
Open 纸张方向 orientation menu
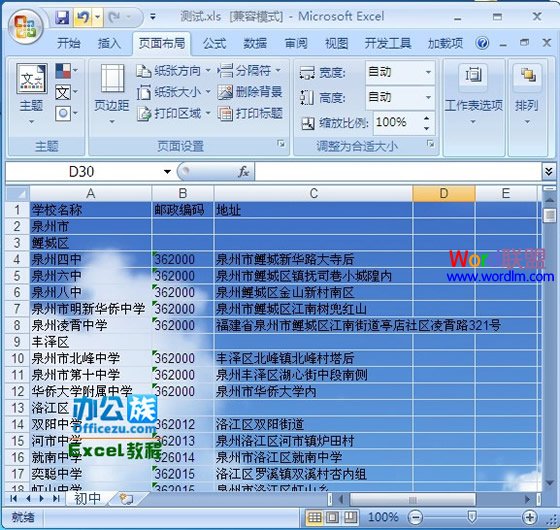[174, 71]
